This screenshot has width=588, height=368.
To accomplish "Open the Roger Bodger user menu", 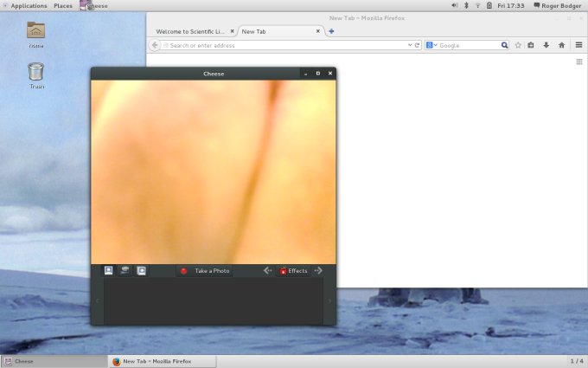I will (556, 5).
